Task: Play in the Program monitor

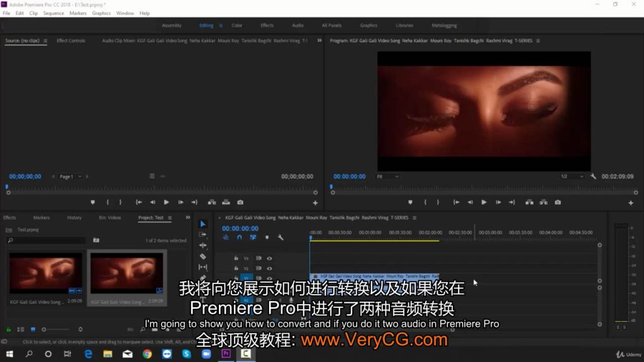Action: [484, 202]
